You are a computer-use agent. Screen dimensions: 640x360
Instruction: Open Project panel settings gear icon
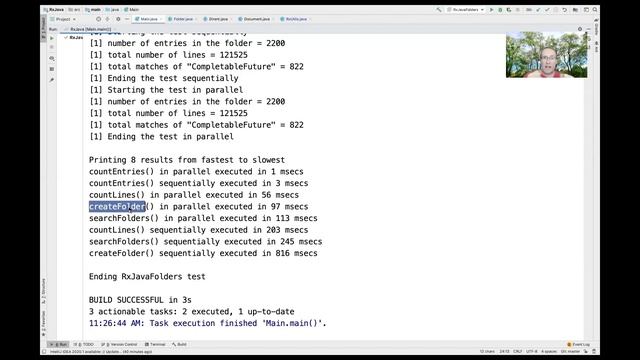pyautogui.click(x=118, y=19)
